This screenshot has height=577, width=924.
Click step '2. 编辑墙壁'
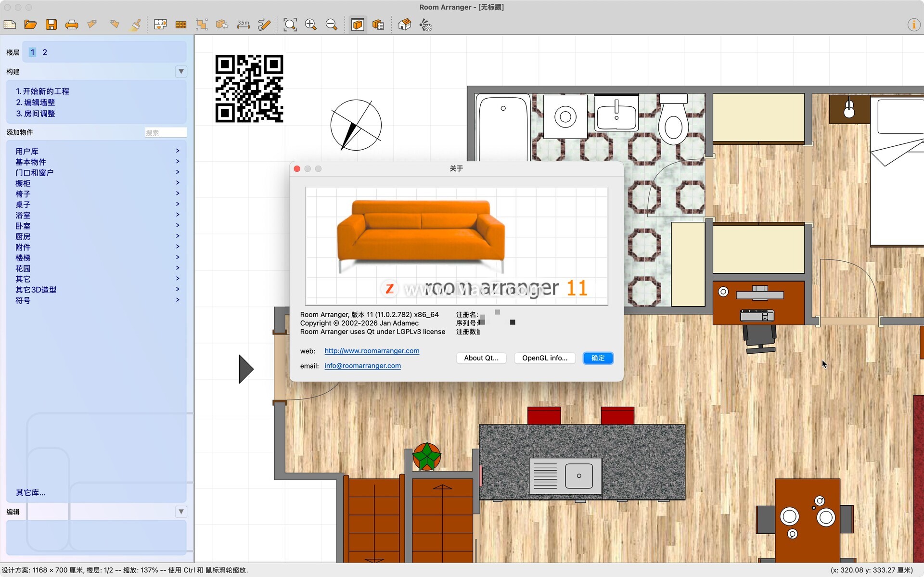point(36,102)
